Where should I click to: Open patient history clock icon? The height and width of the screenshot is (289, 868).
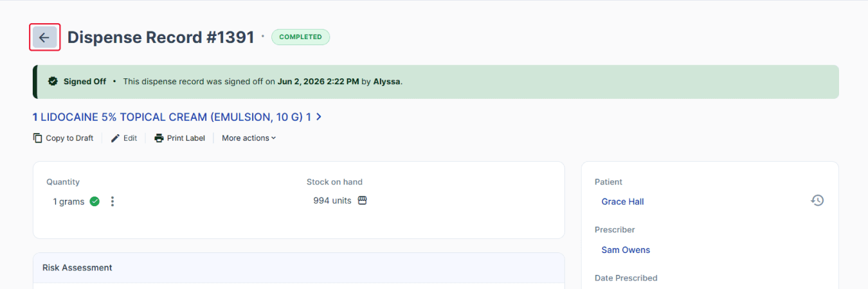coord(817,200)
